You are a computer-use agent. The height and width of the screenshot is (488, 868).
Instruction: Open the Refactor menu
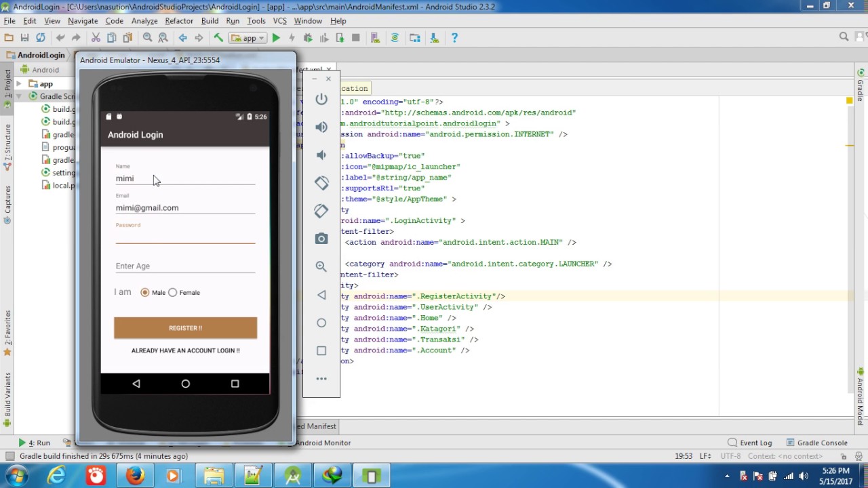coord(179,21)
